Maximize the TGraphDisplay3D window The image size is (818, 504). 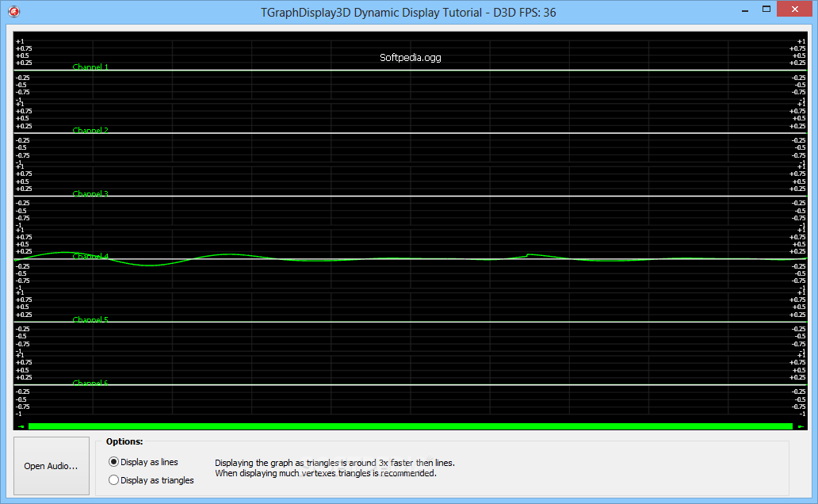766,10
